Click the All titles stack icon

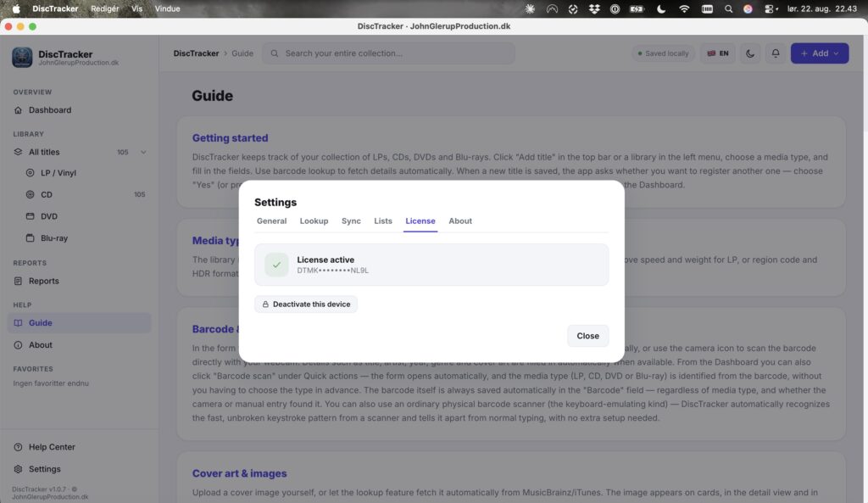19,152
